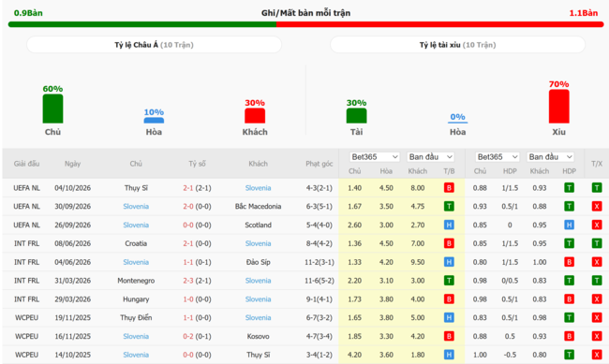
Task: Click the 1.1Bàn value at the top right
Action: [584, 13]
